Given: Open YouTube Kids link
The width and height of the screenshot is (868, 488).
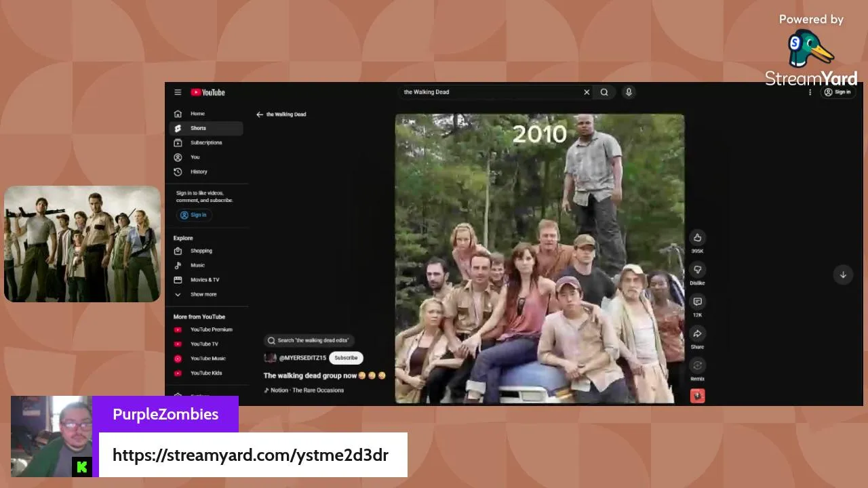Looking at the screenshot, I should click(x=206, y=373).
